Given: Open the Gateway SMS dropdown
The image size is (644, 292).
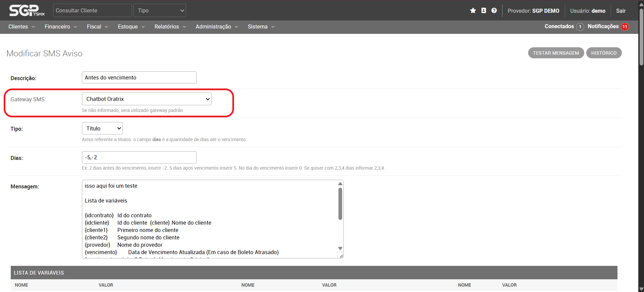Looking at the screenshot, I should pos(146,99).
